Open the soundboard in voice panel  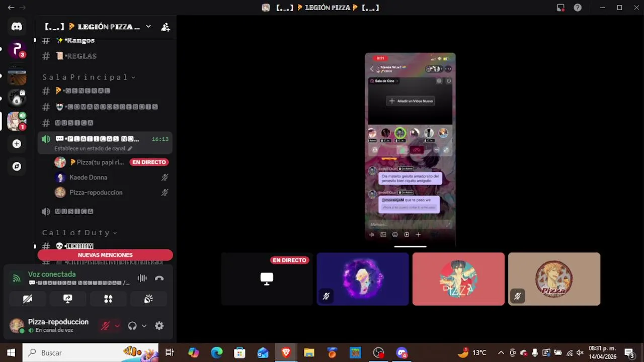point(148,299)
